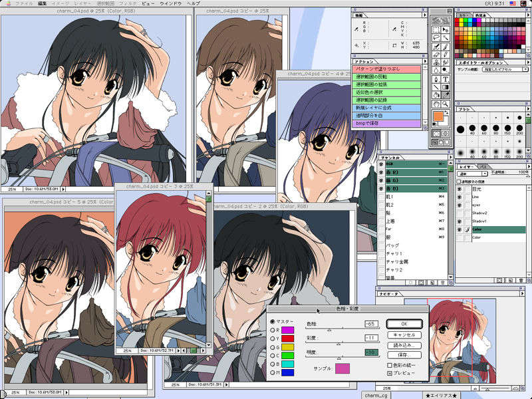532x399 pixels.
Task: Select the Eraser tool
Action: point(437,55)
